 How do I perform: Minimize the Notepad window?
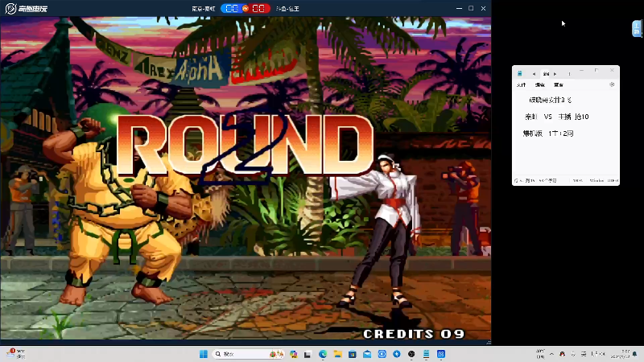581,71
